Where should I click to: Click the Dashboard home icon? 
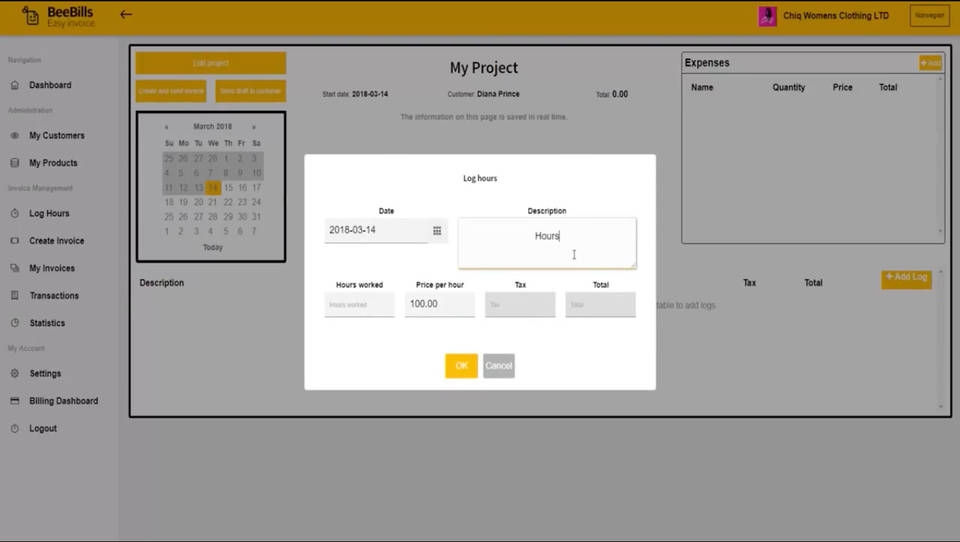click(x=15, y=85)
